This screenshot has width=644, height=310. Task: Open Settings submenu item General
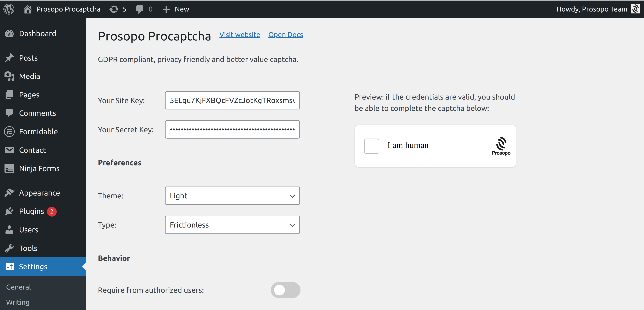(19, 287)
